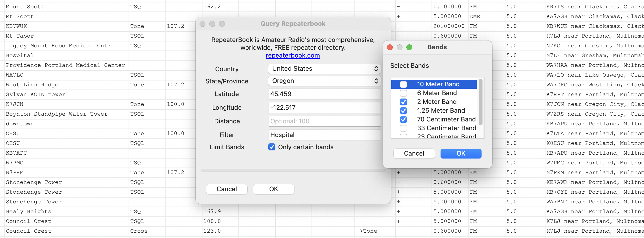
Task: Click the 'Cross' tone mode cell
Action: pos(147,231)
